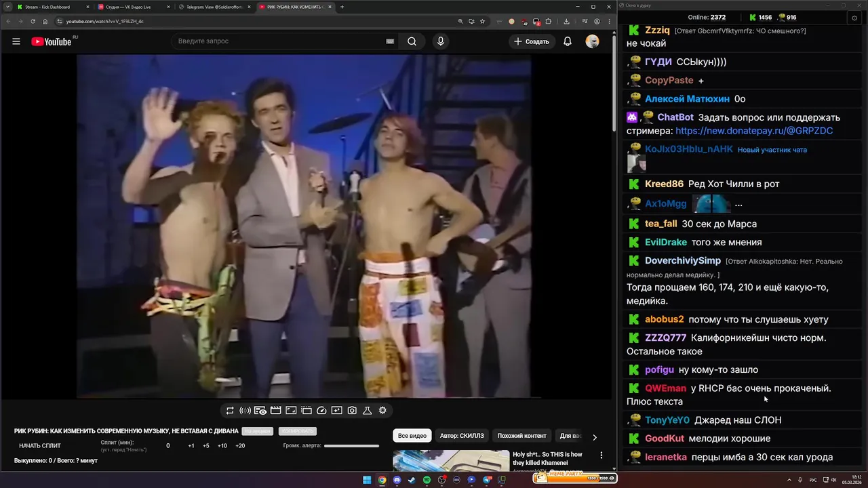868x488 pixels.
Task: Adjust the Громк. алерта volume slider
Action: (351, 446)
